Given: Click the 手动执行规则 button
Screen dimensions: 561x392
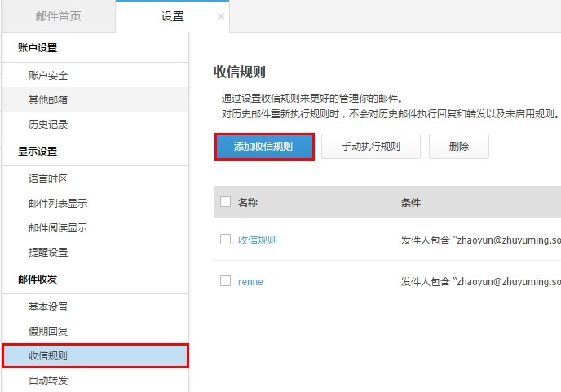Looking at the screenshot, I should pyautogui.click(x=370, y=147).
